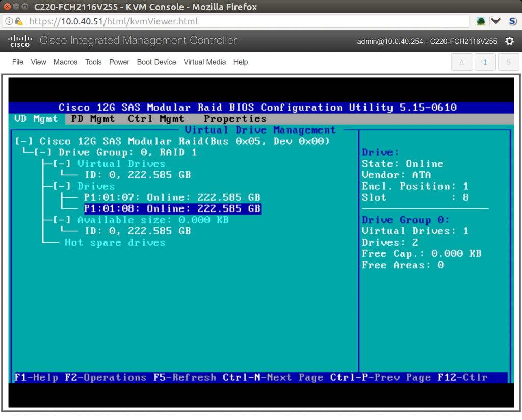Toggle the S Scroll Lock indicator
This screenshot has height=420, width=522.
[508, 62]
